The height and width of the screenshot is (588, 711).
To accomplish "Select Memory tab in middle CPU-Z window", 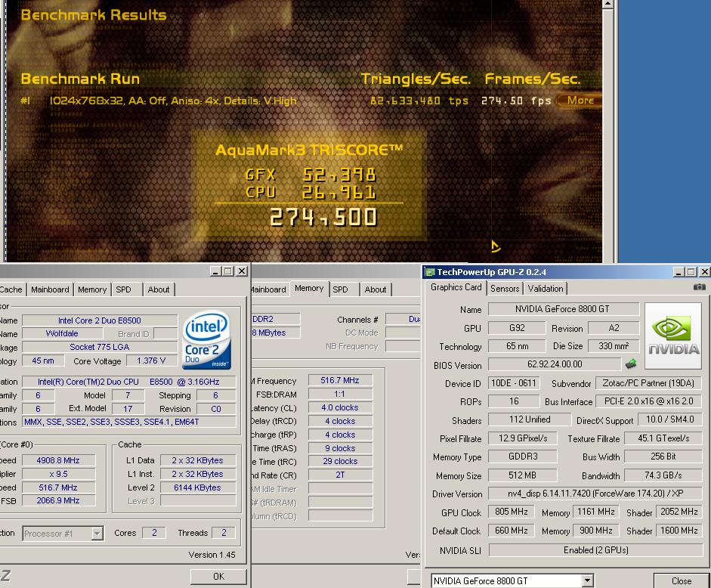I will tap(309, 288).
